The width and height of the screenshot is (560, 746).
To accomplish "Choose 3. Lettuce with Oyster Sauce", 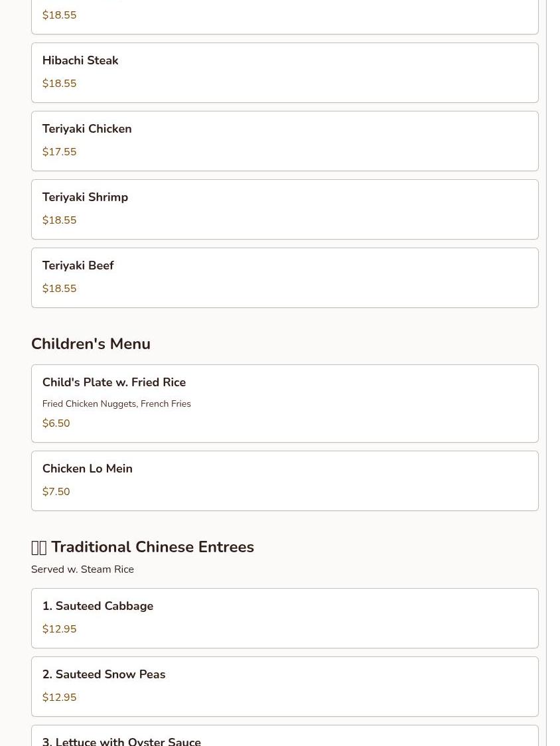I will 121,740.
